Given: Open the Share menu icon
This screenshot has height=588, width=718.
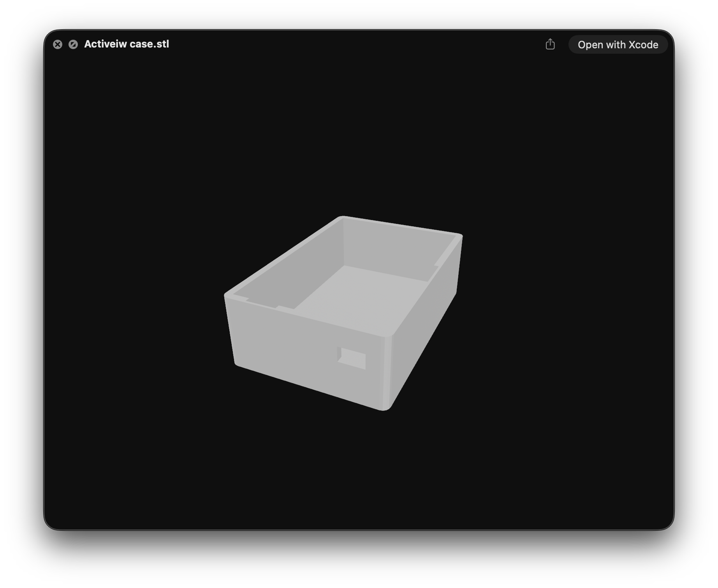Looking at the screenshot, I should tap(550, 44).
